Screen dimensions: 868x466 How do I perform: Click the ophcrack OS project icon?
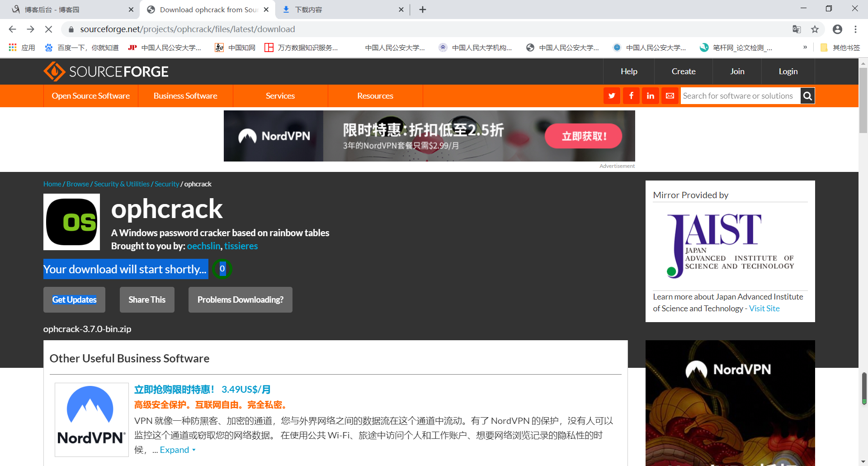coord(71,222)
